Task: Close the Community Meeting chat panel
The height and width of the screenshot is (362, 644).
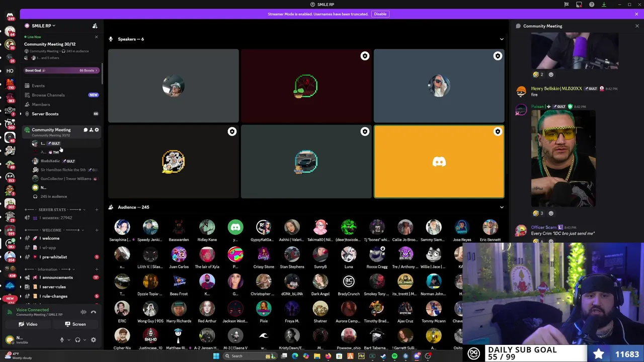Action: click(637, 26)
